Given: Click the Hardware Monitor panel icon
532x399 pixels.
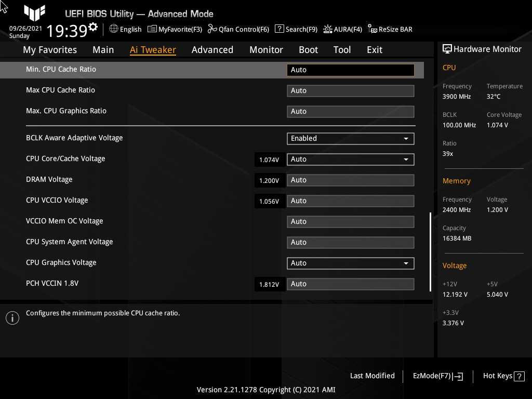Looking at the screenshot, I should 447,48.
